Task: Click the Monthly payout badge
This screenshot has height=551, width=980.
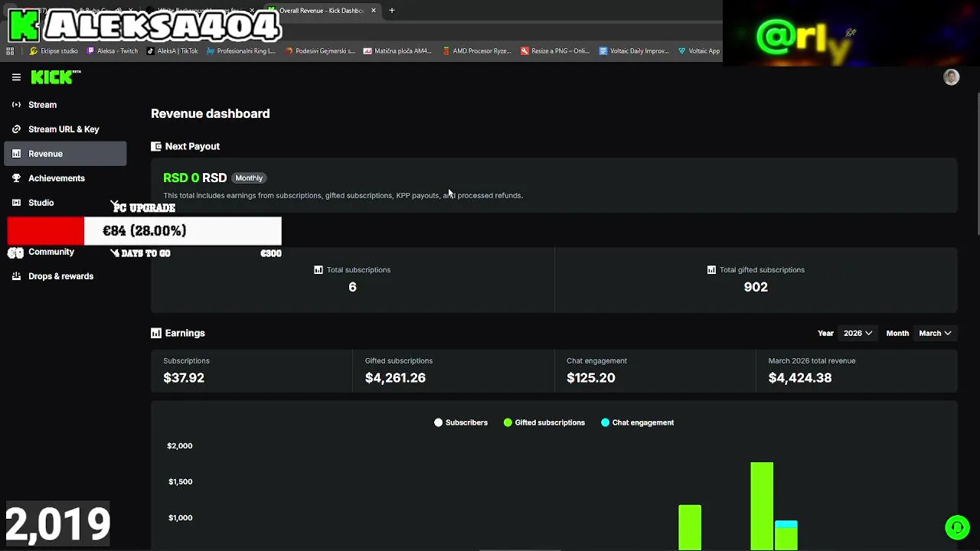Action: [x=249, y=178]
